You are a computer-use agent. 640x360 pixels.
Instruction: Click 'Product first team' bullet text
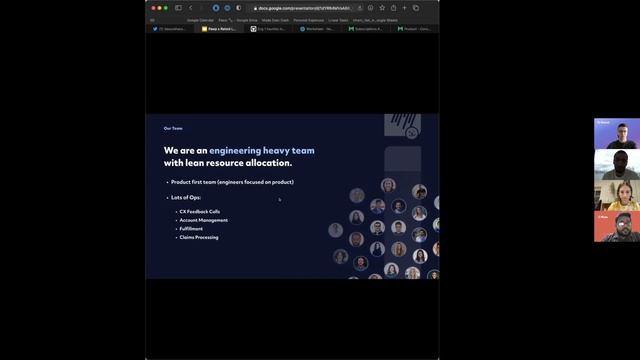coord(232,182)
